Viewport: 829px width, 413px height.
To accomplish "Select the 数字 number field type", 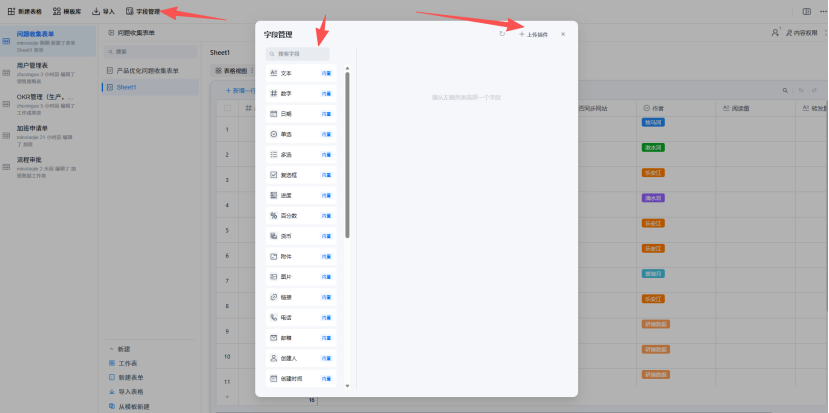I will point(301,94).
